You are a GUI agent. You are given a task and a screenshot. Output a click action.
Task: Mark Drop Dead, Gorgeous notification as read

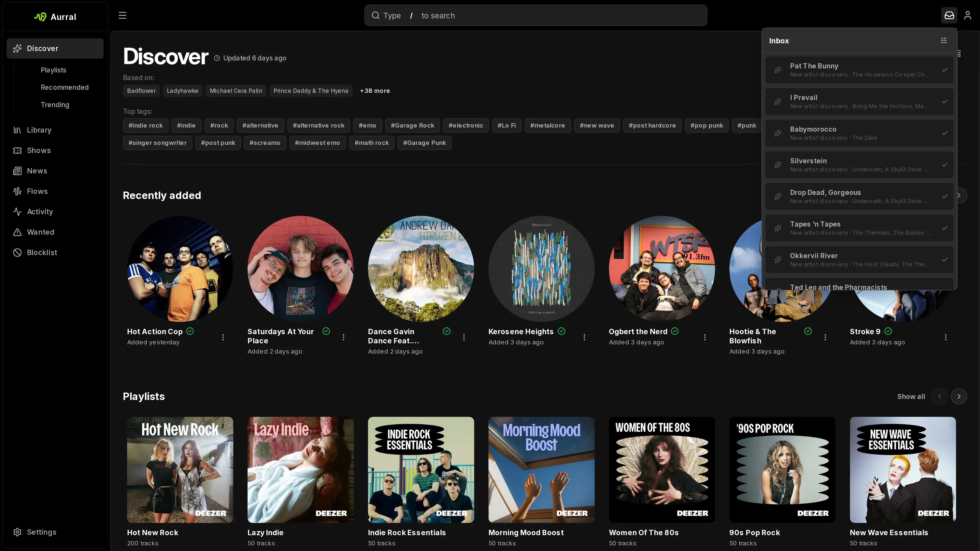click(944, 196)
